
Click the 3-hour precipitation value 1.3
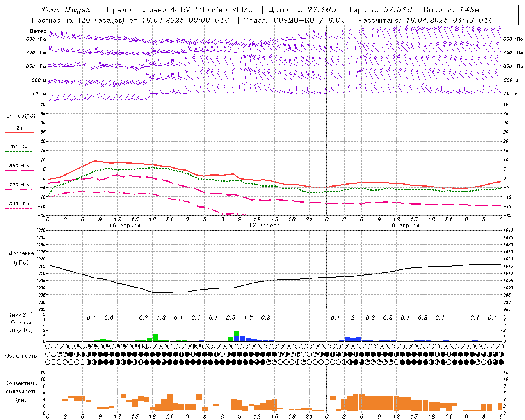[161, 317]
